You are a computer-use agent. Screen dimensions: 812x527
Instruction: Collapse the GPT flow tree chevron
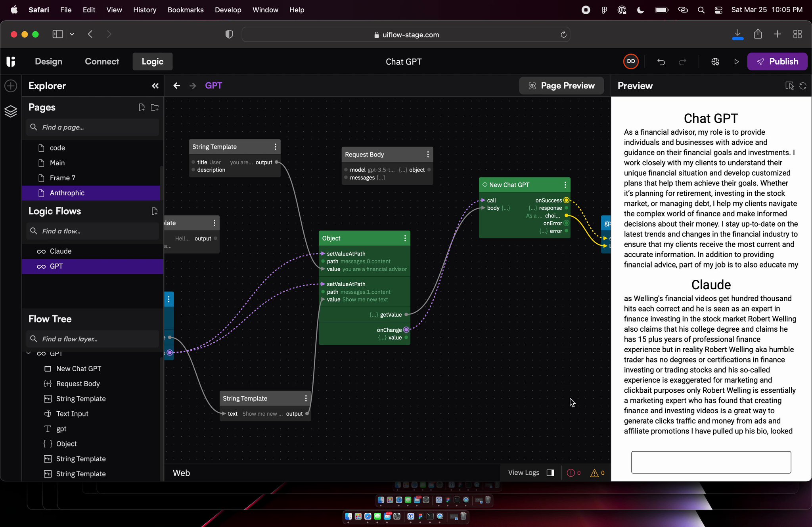click(x=29, y=353)
